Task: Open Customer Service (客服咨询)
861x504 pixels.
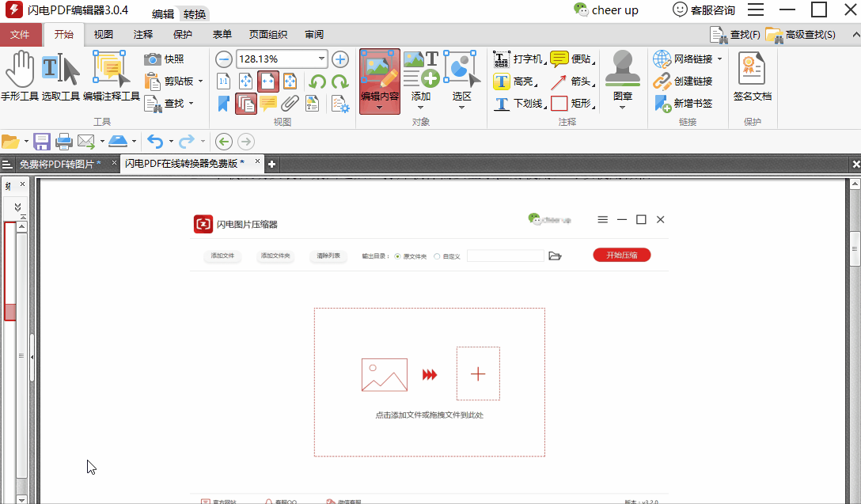Action: [704, 9]
